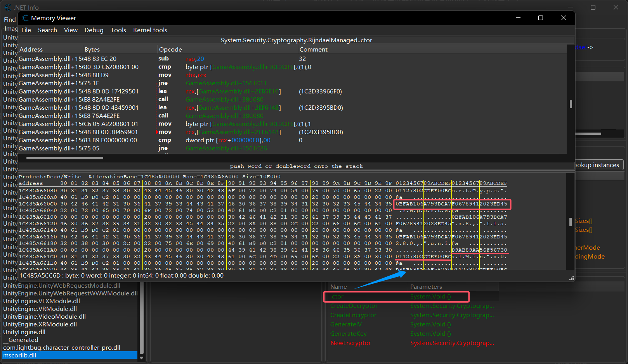
Task: Click hex row address 1C485A66080
Action: point(38,191)
